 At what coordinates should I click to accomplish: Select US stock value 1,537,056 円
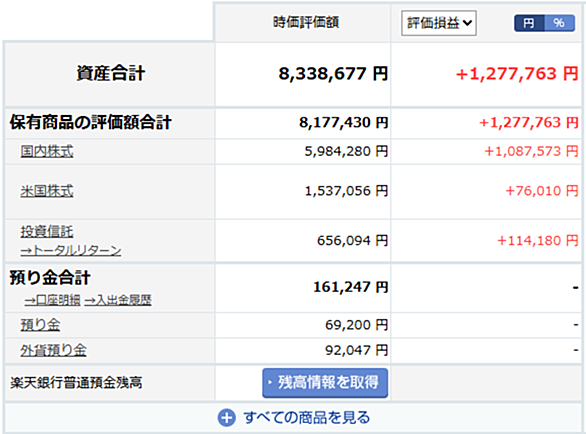[x=346, y=191]
